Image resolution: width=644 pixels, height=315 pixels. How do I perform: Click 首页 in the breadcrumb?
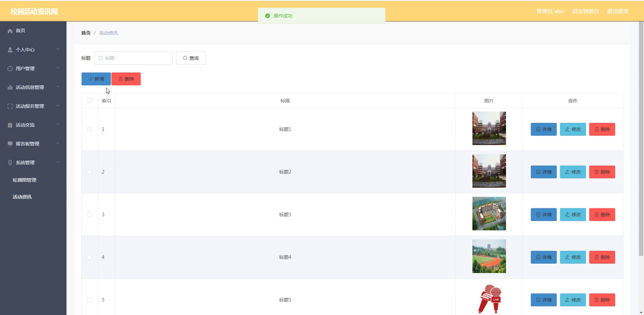[x=86, y=33]
